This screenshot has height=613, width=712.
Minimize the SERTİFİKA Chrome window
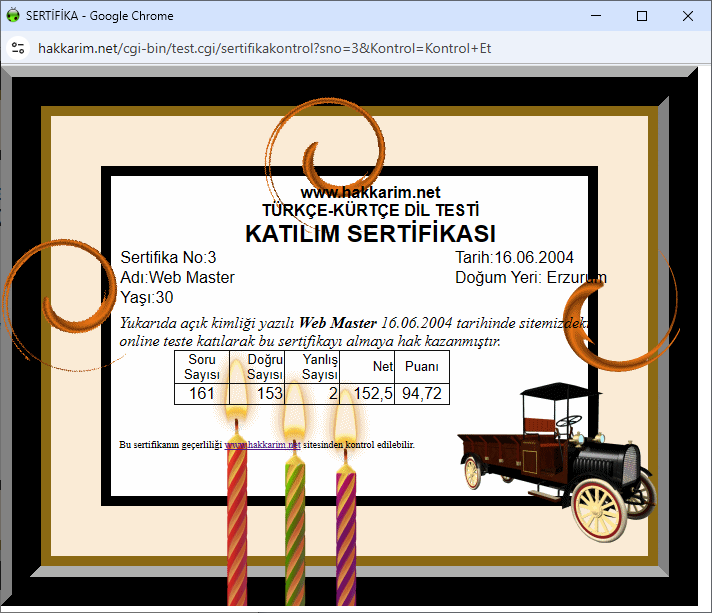point(596,16)
